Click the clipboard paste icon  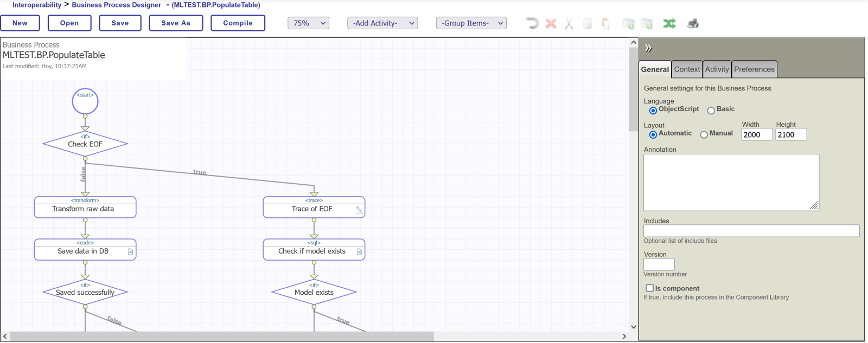(605, 23)
